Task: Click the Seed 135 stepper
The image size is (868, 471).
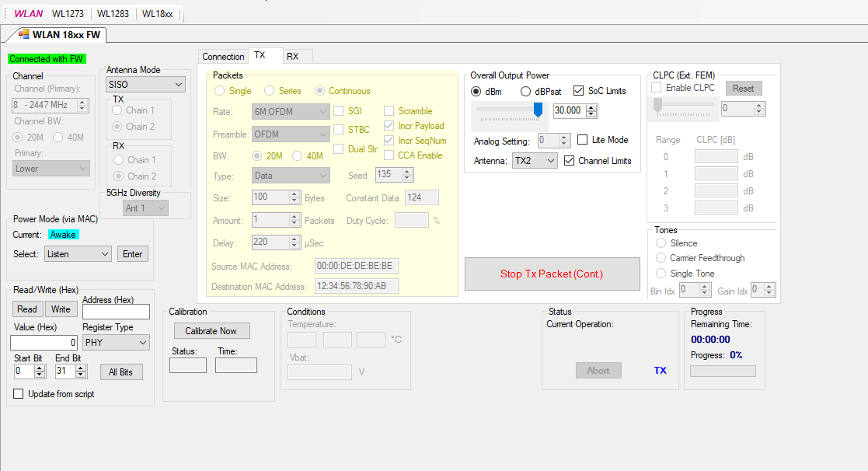Action: pos(394,175)
